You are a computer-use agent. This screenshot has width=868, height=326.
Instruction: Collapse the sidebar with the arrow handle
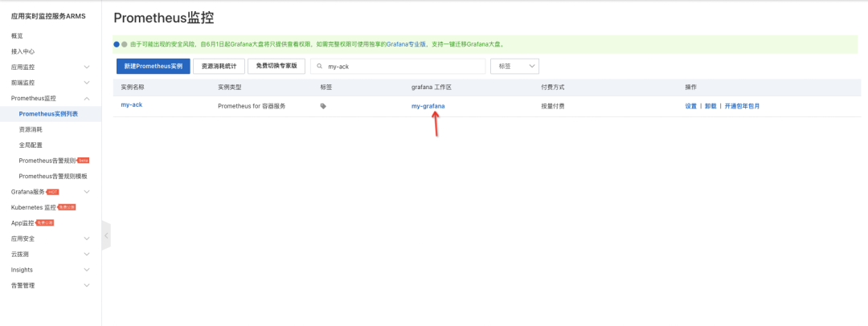click(x=106, y=235)
